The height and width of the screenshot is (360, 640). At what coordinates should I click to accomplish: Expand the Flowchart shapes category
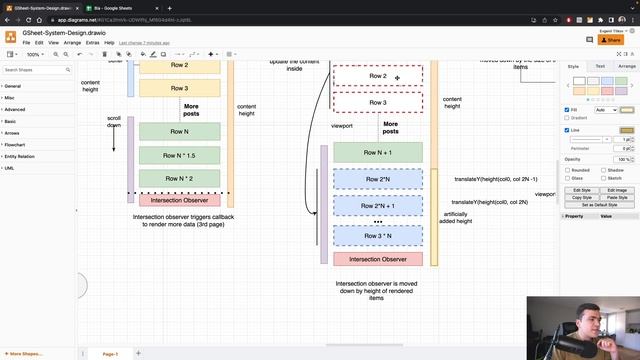click(14, 145)
